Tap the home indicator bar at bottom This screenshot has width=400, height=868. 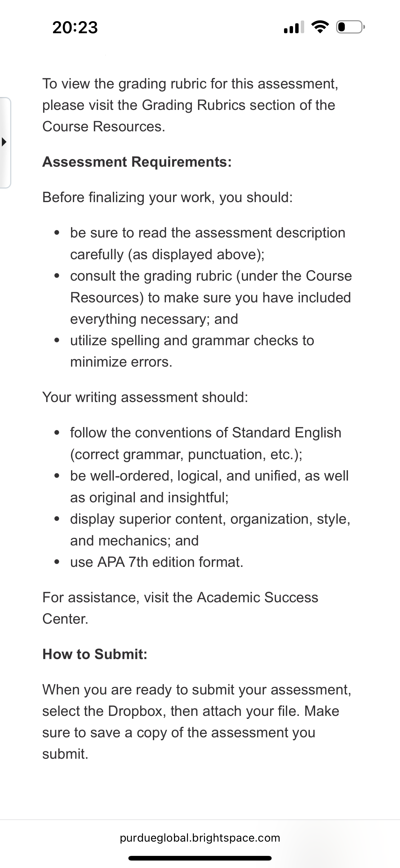[200, 858]
